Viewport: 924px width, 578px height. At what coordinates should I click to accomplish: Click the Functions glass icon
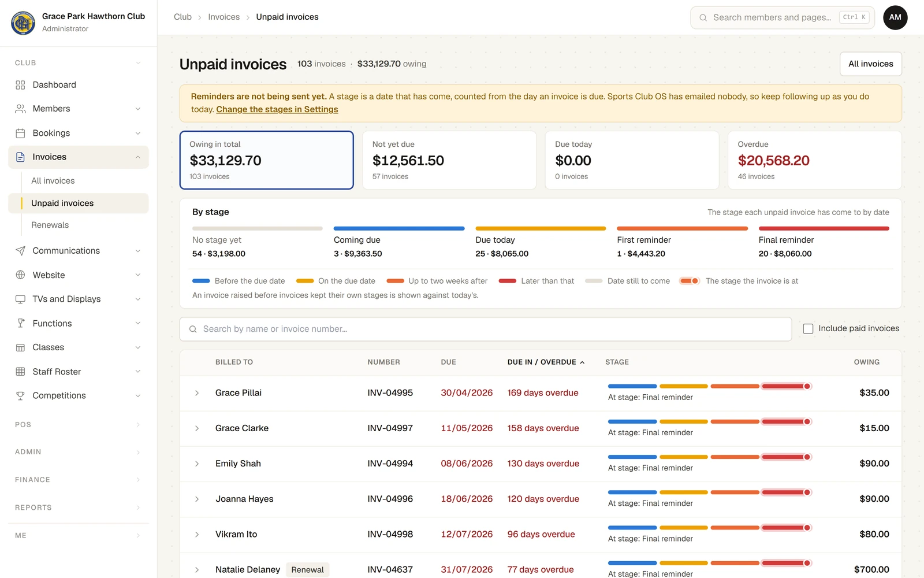pos(20,323)
